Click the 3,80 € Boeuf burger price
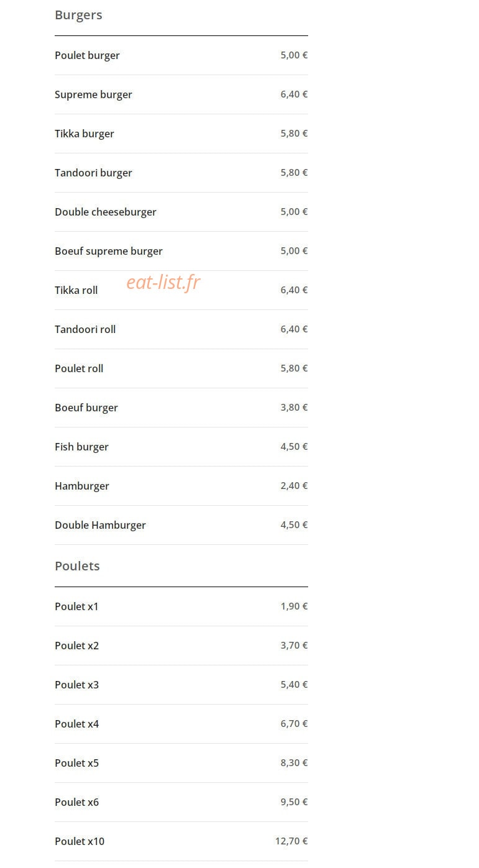Screen dimensions: 479x868 tap(294, 408)
